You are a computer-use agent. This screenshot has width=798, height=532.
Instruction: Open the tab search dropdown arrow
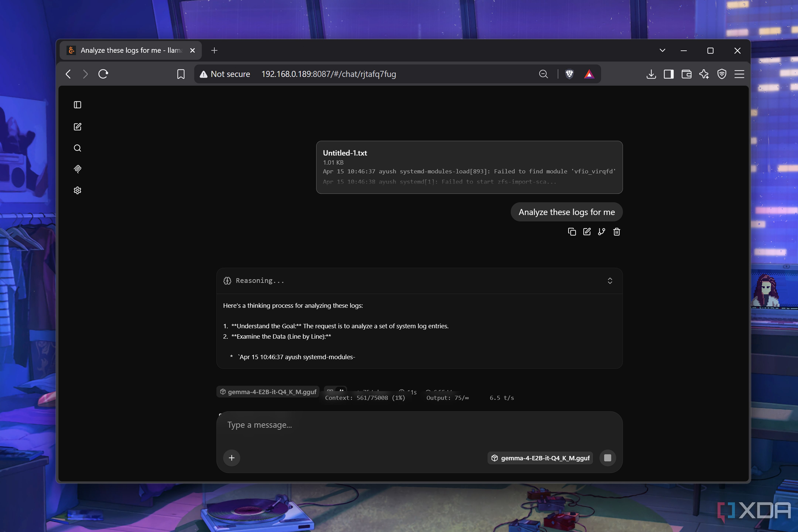point(662,50)
